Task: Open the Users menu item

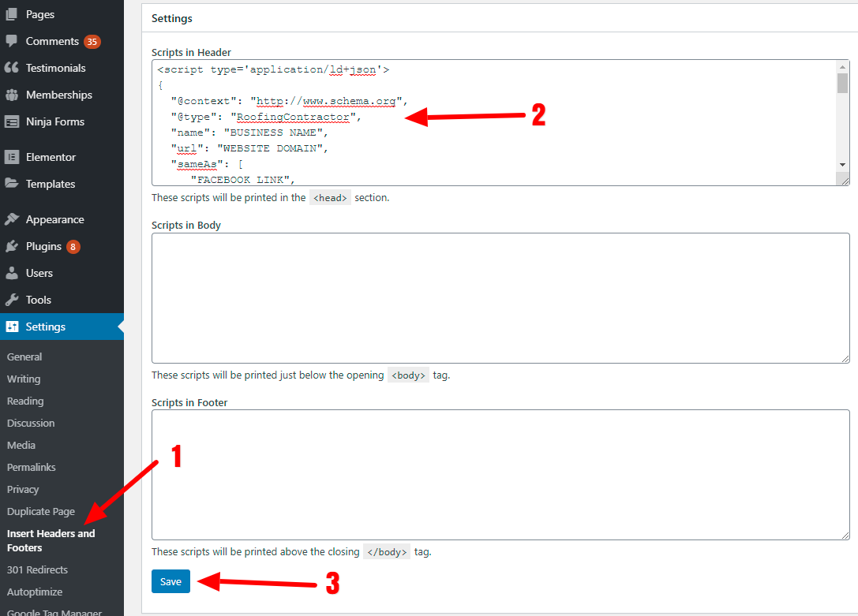Action: [39, 273]
